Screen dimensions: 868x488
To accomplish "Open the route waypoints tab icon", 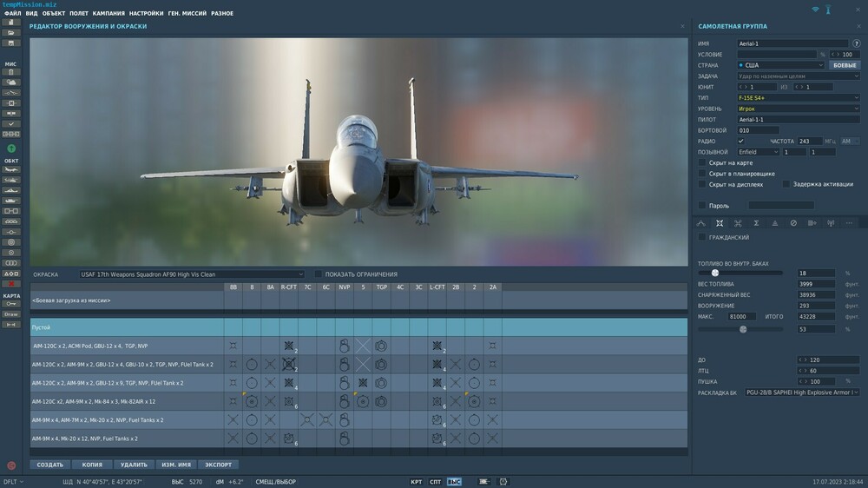I will click(701, 223).
